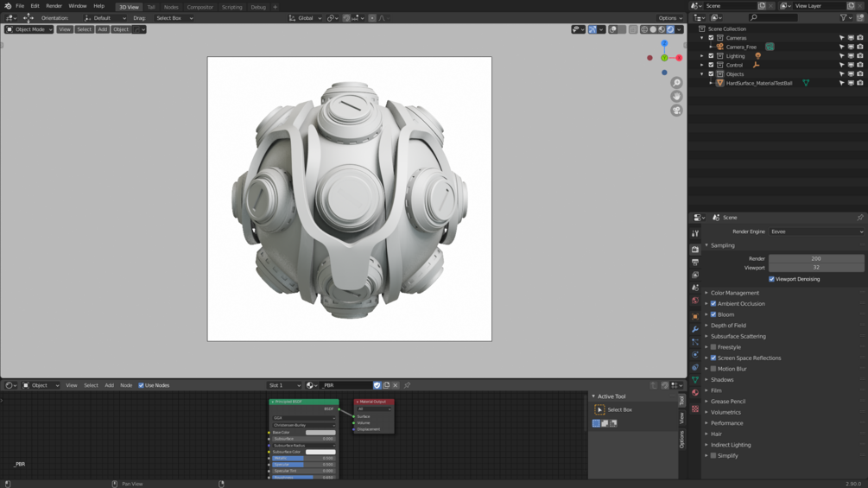Open the Render menu

click(54, 6)
